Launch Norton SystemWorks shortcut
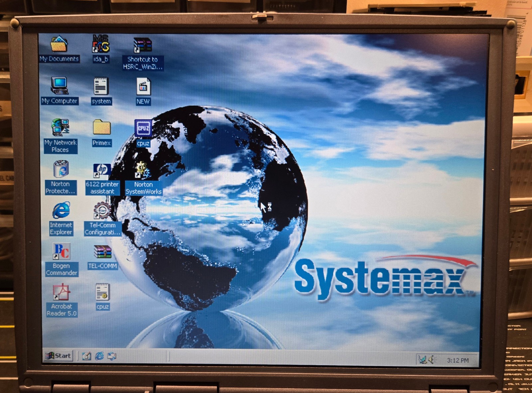532x393 pixels. pos(143,170)
